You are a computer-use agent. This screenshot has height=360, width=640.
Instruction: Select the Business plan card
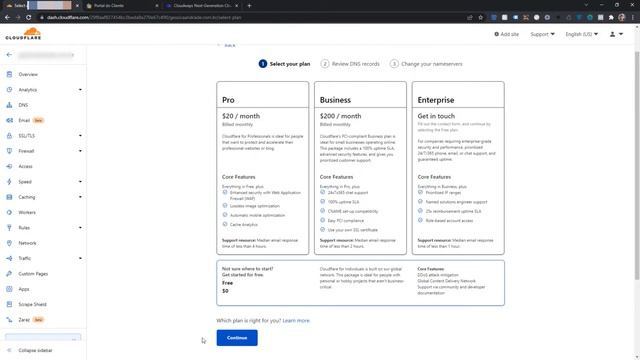coord(360,168)
